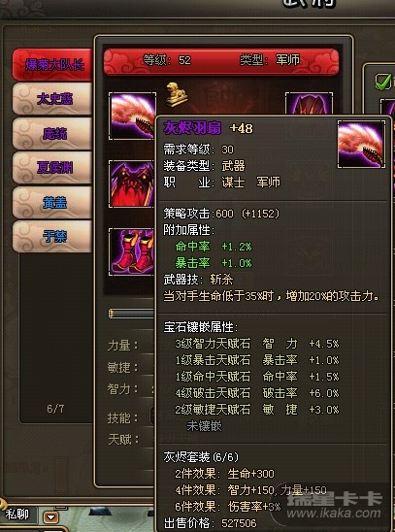Screen dimensions: 395x532
Task: Select the red demon armor equipment slot
Action: pyautogui.click(x=132, y=183)
